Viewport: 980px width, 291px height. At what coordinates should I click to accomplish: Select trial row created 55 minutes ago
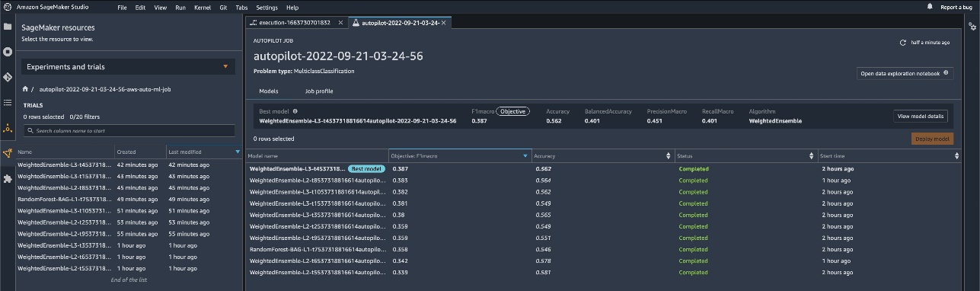pyautogui.click(x=128, y=233)
